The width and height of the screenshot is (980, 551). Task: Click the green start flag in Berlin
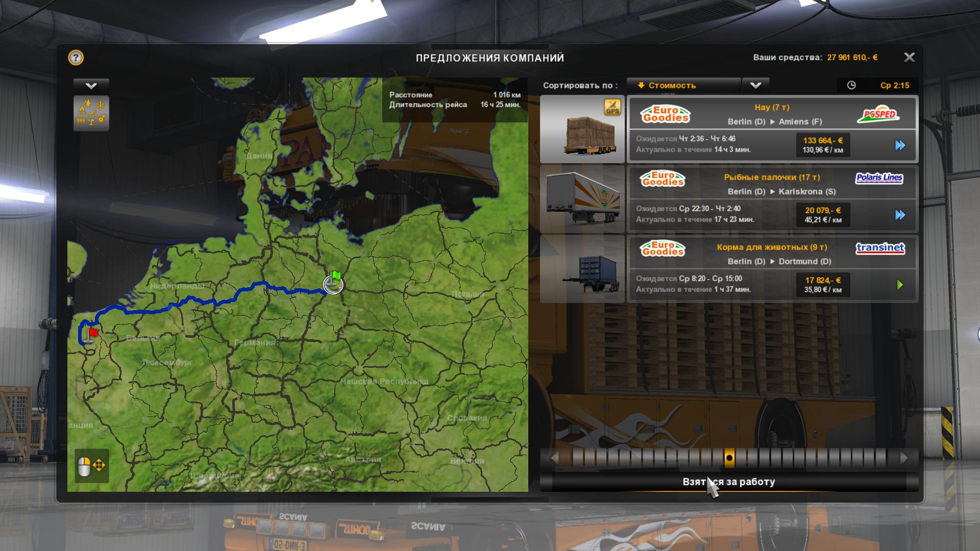click(x=335, y=277)
